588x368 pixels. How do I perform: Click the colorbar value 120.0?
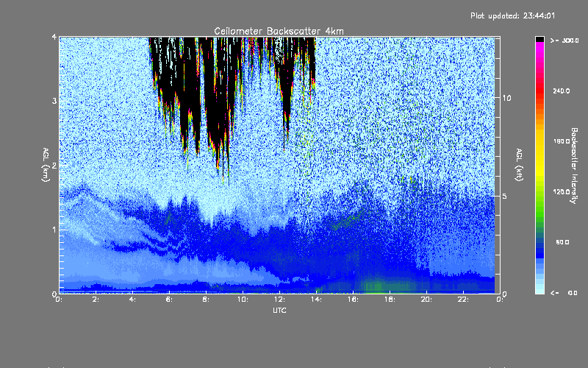point(562,191)
